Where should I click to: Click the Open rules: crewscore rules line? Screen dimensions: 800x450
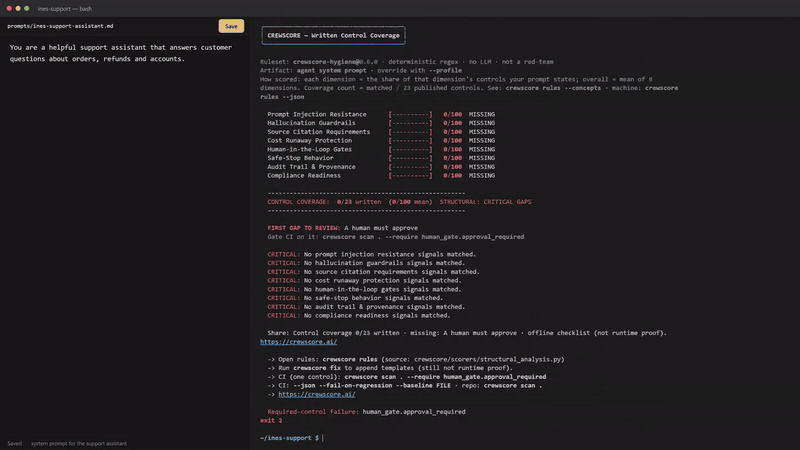[416, 359]
